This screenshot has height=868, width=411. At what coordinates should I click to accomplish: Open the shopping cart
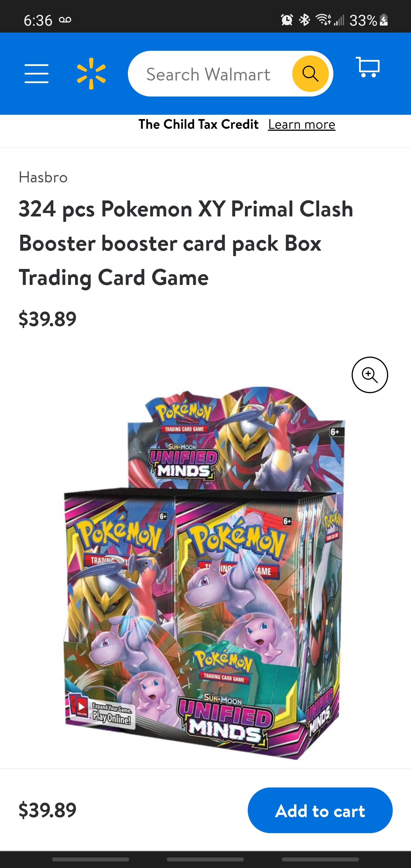coord(368,67)
